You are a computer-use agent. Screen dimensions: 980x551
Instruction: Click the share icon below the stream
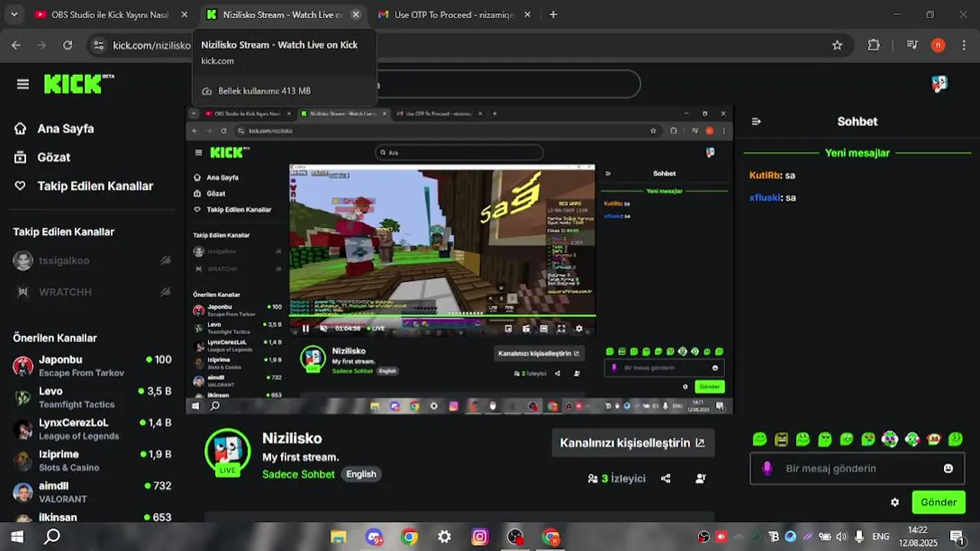pos(665,478)
